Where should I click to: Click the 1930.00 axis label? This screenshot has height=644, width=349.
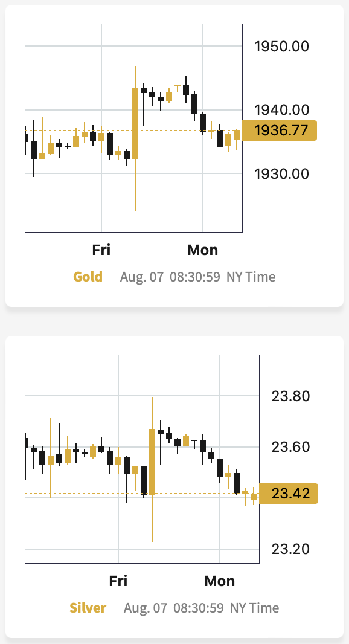tap(281, 173)
